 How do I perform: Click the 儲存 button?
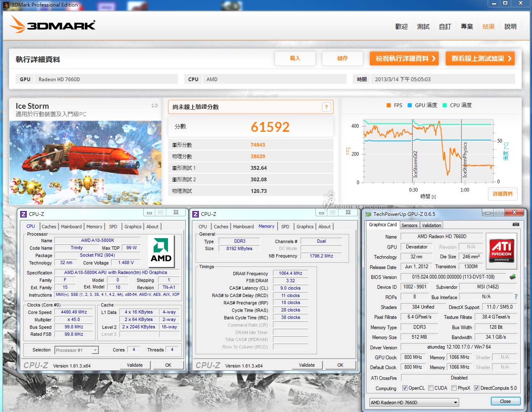(343, 59)
